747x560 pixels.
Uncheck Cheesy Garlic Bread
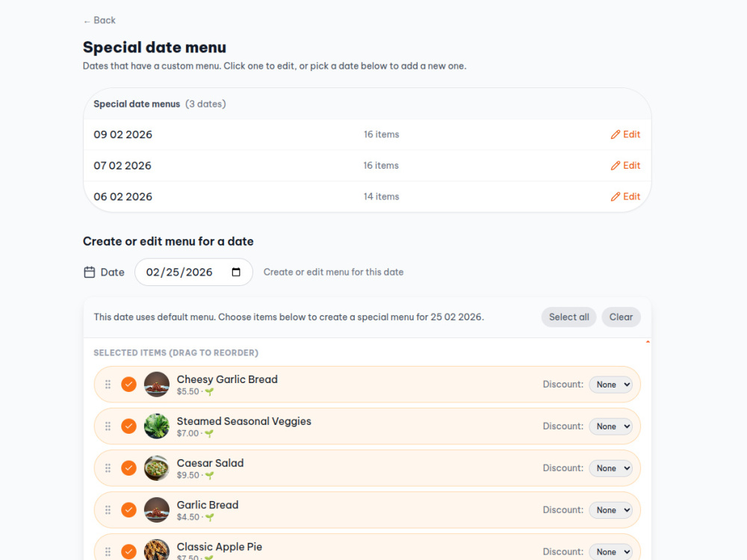(x=128, y=385)
